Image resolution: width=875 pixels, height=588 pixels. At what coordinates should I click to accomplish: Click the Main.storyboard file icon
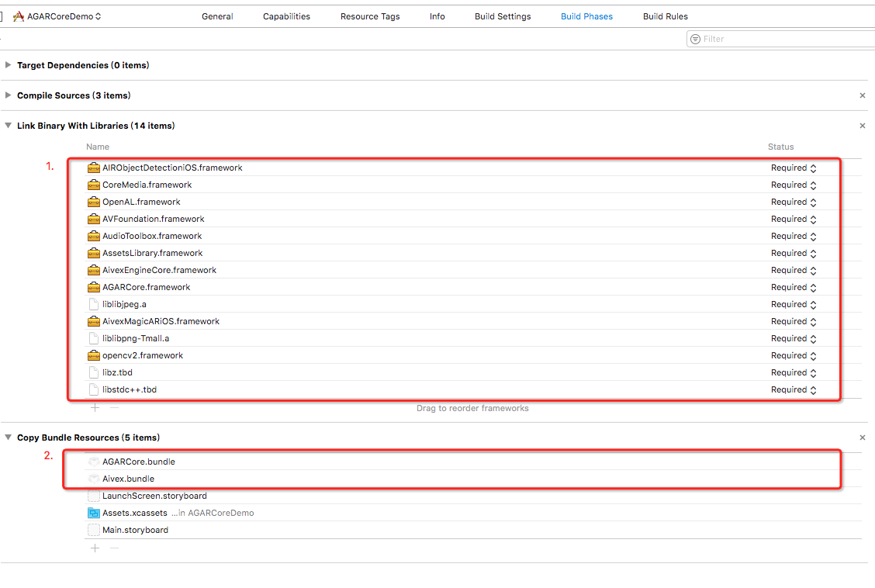point(94,530)
